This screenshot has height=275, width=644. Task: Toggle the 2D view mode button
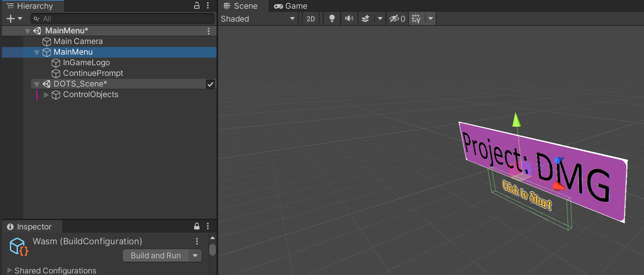(311, 19)
